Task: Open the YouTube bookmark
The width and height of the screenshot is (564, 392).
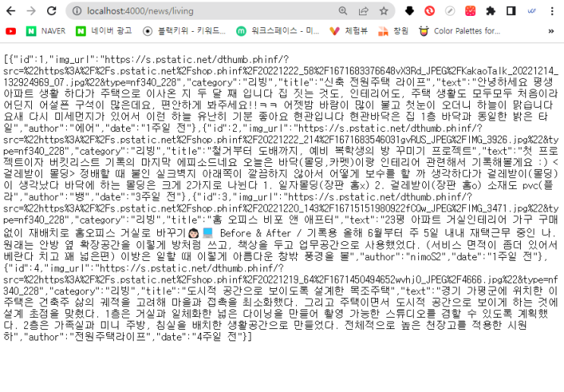Action: (11, 31)
